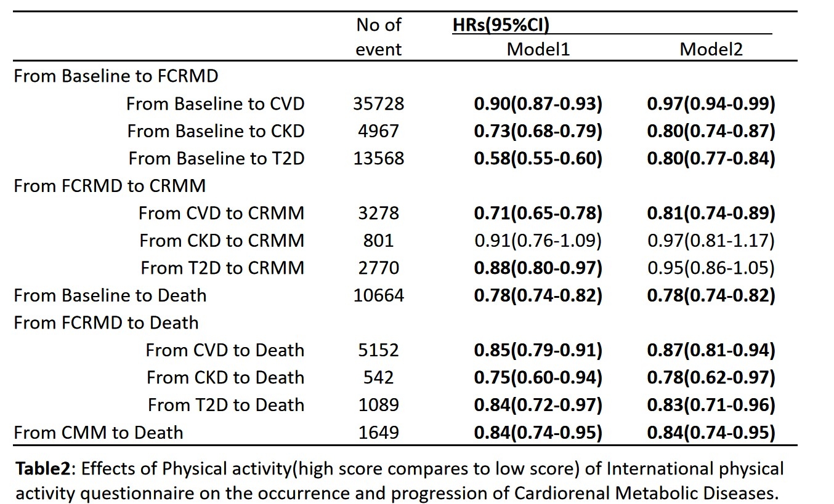This screenshot has width=834, height=504.
Task: Click Model2 value in the CMM to Death row
Action: [711, 433]
